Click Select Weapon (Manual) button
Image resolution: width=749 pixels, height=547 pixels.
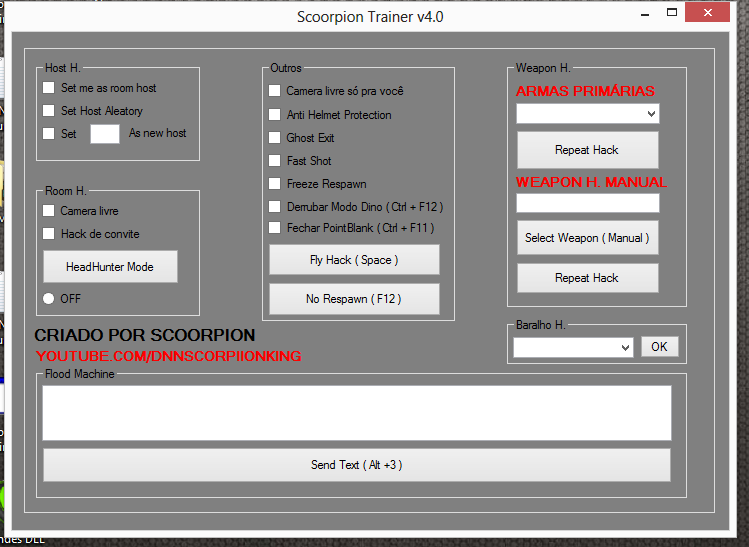pos(588,238)
